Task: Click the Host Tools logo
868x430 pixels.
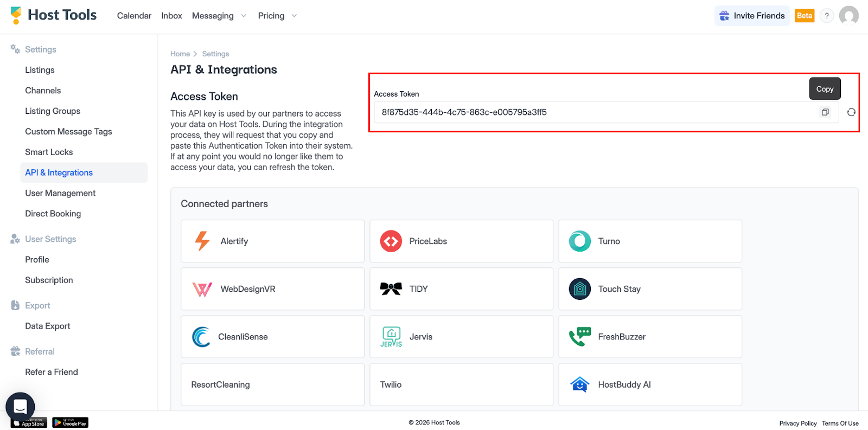Action: click(54, 15)
